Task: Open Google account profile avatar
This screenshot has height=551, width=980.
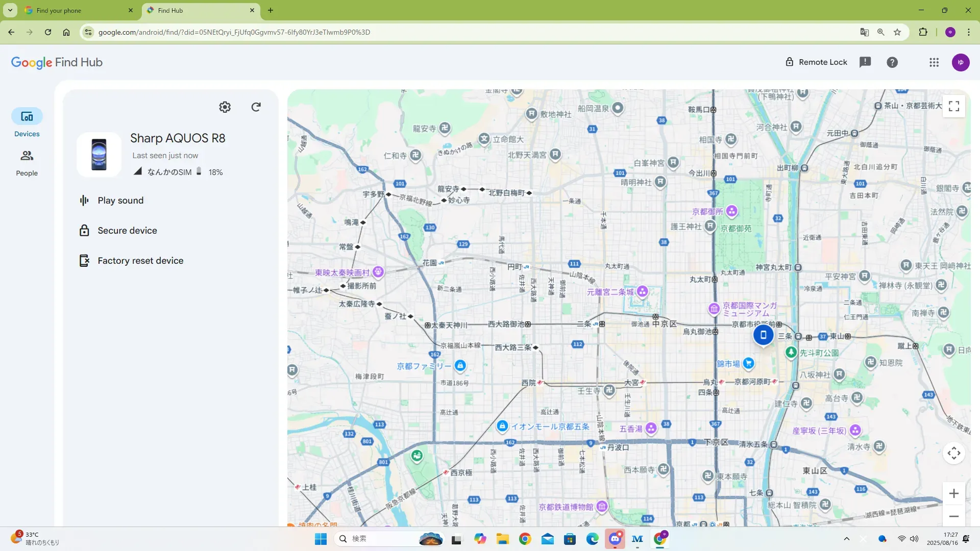Action: click(x=960, y=62)
